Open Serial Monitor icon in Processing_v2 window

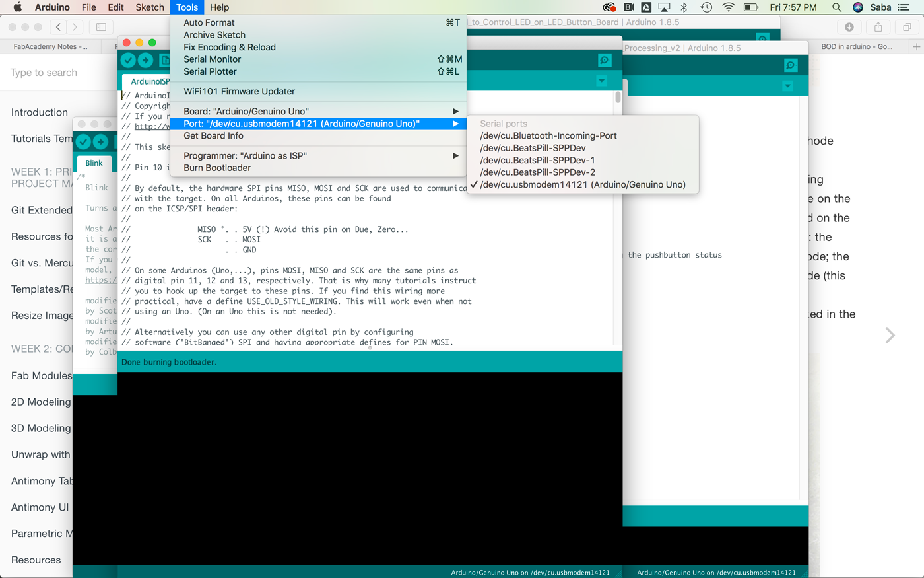pyautogui.click(x=791, y=65)
